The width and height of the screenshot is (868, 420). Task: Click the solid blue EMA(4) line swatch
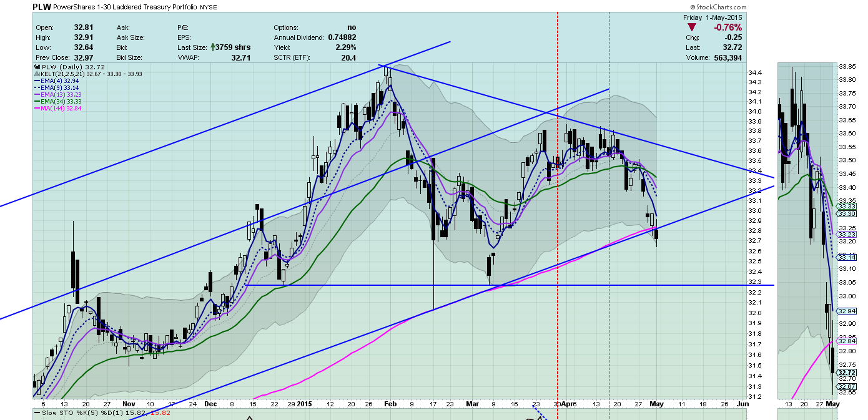tap(36, 81)
